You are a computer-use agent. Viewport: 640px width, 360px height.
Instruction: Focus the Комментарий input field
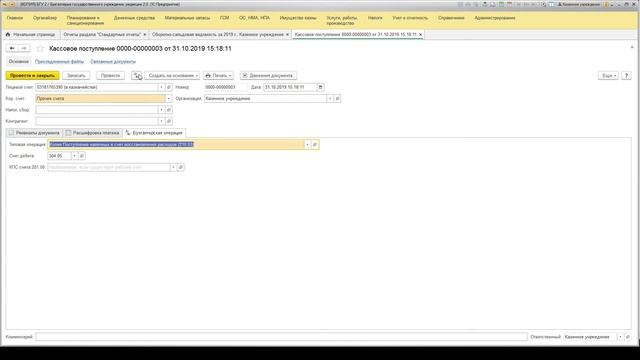pos(281,337)
